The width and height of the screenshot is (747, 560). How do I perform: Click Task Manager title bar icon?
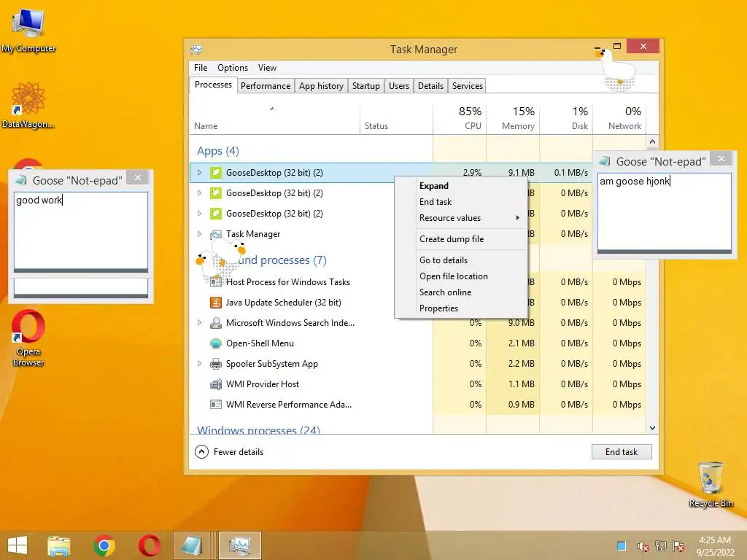[196, 50]
